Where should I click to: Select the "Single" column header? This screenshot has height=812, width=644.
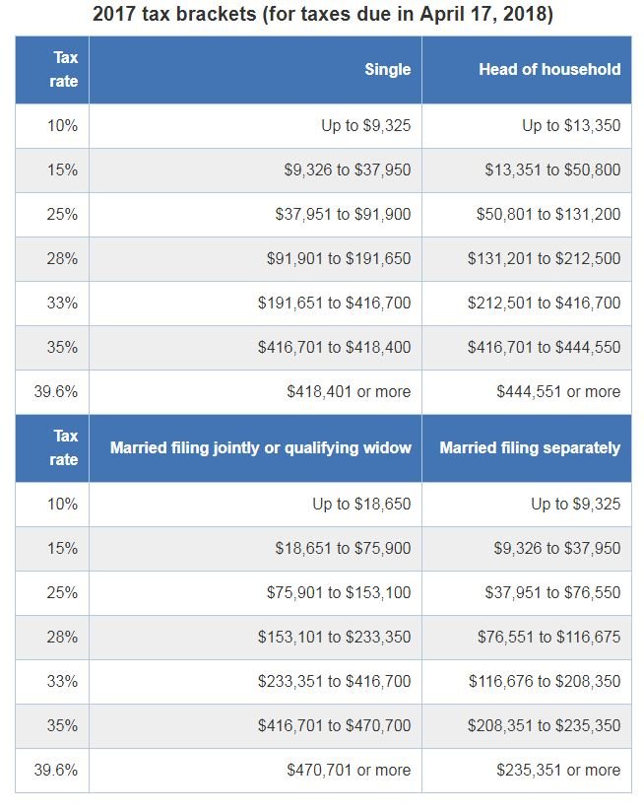coord(388,69)
